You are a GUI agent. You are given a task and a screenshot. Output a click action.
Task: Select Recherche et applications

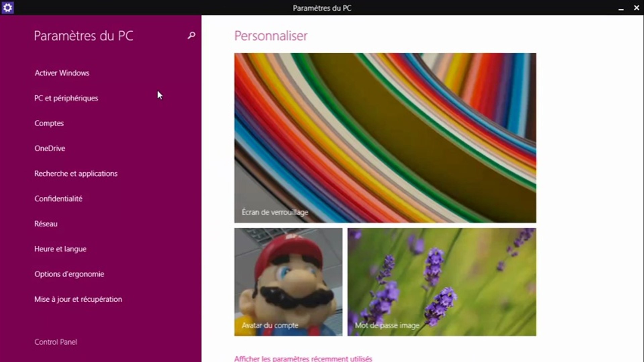pos(76,173)
